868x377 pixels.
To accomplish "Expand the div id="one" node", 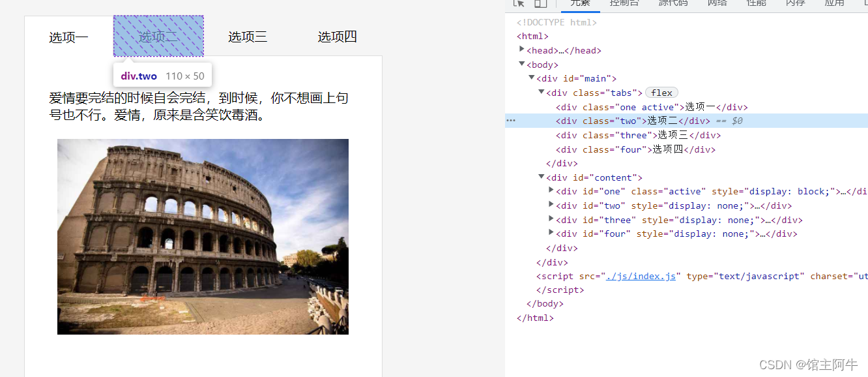I will 551,190.
